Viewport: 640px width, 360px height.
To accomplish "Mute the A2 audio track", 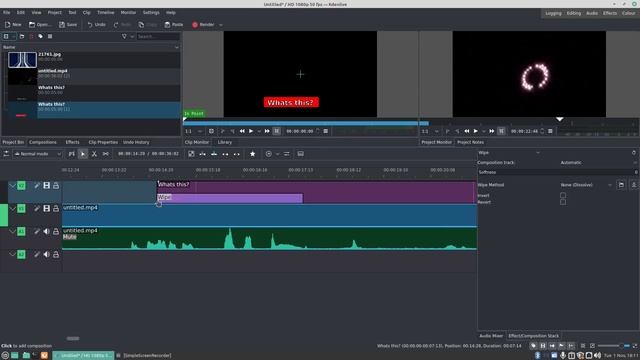I will tap(47, 254).
